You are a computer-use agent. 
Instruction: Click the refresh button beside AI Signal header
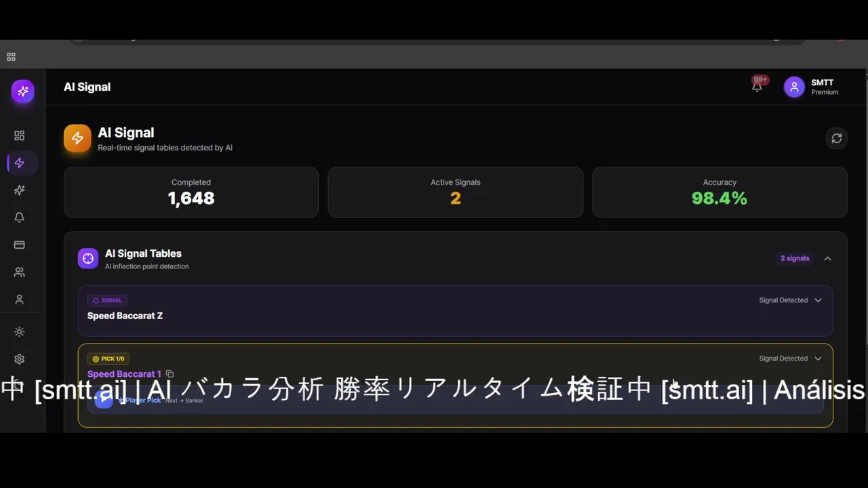tap(837, 138)
